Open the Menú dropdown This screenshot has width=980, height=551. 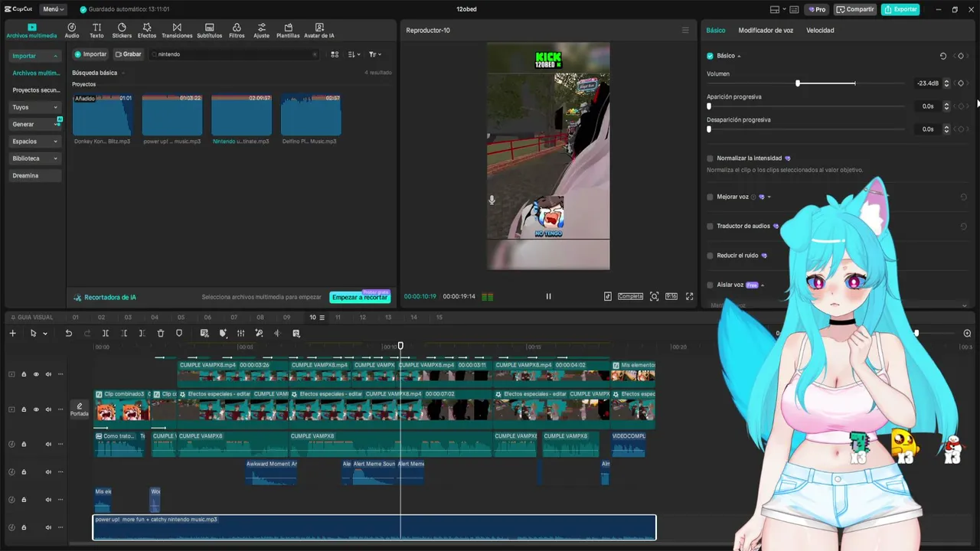click(x=54, y=9)
